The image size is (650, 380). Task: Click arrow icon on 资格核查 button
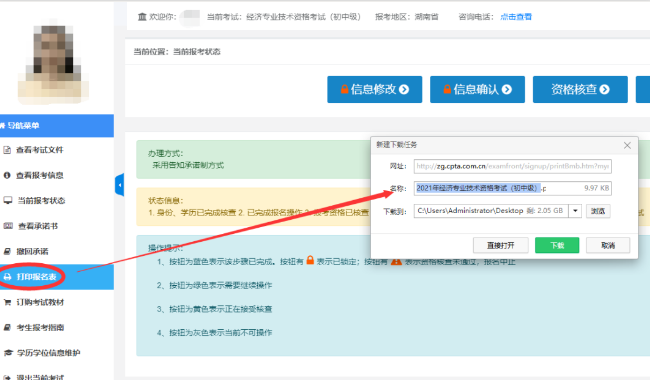(x=604, y=89)
